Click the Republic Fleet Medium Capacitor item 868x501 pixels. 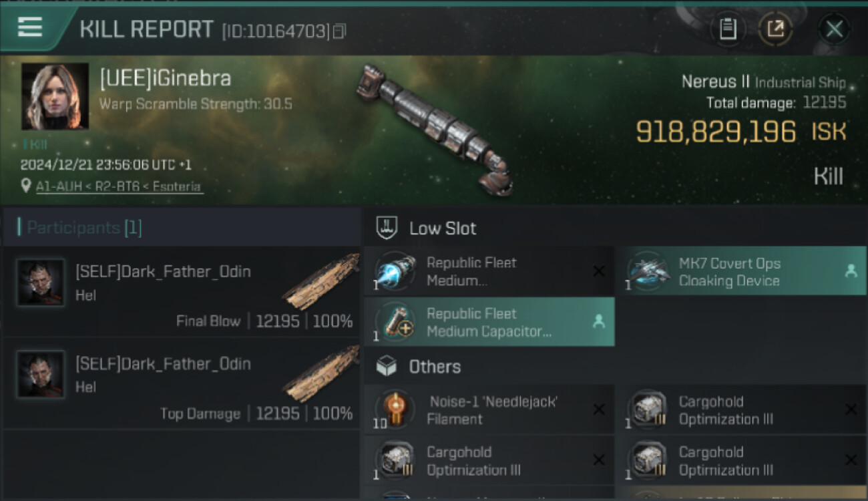click(x=489, y=323)
